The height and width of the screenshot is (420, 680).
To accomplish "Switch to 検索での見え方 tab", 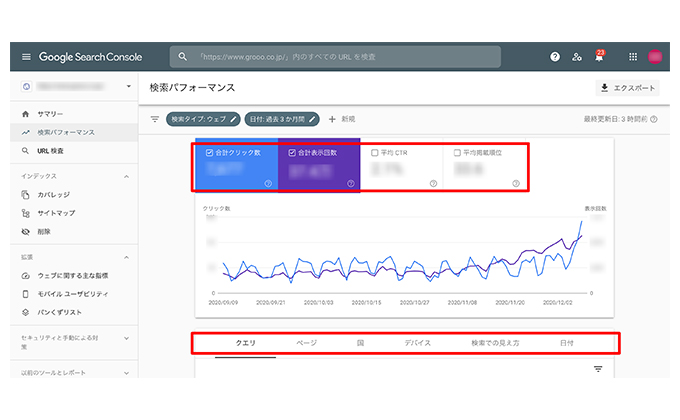I will [495, 343].
